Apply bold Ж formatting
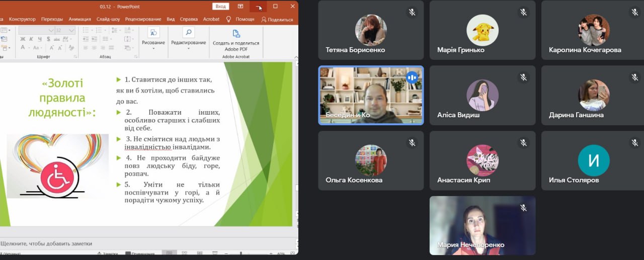The height and width of the screenshot is (260, 644). [23, 39]
